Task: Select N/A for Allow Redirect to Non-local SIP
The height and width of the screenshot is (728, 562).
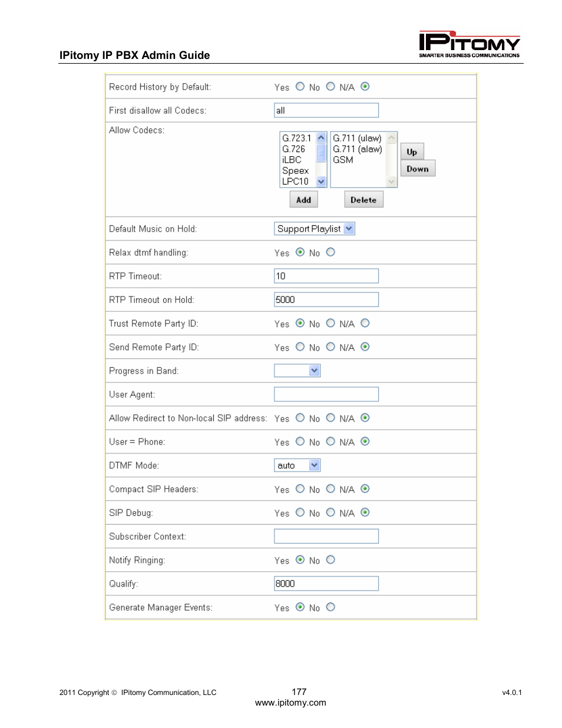Action: [365, 418]
